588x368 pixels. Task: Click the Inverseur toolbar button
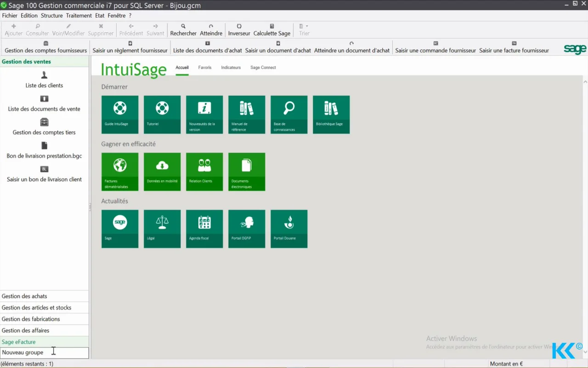pyautogui.click(x=239, y=30)
